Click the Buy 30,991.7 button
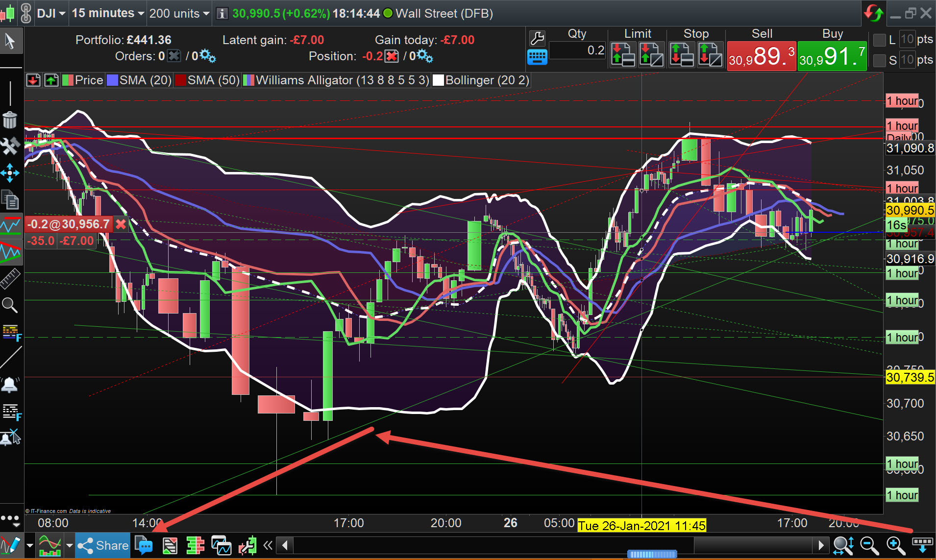Image resolution: width=936 pixels, height=560 pixels. click(x=832, y=56)
